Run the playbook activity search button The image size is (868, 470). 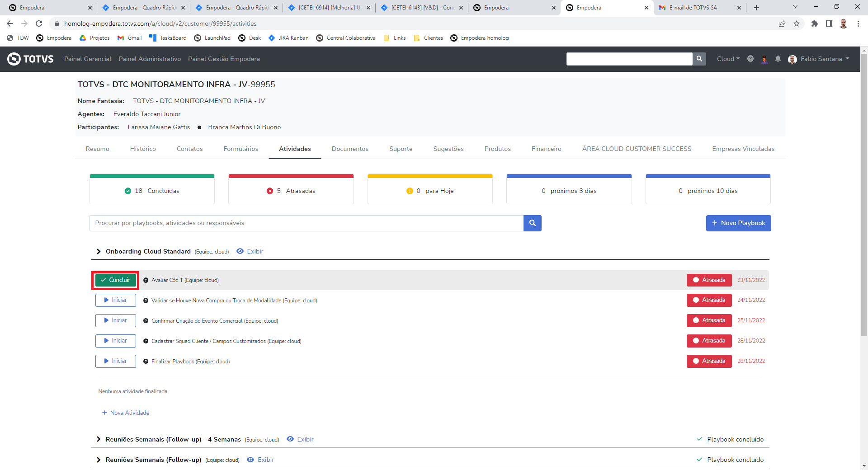[533, 223]
